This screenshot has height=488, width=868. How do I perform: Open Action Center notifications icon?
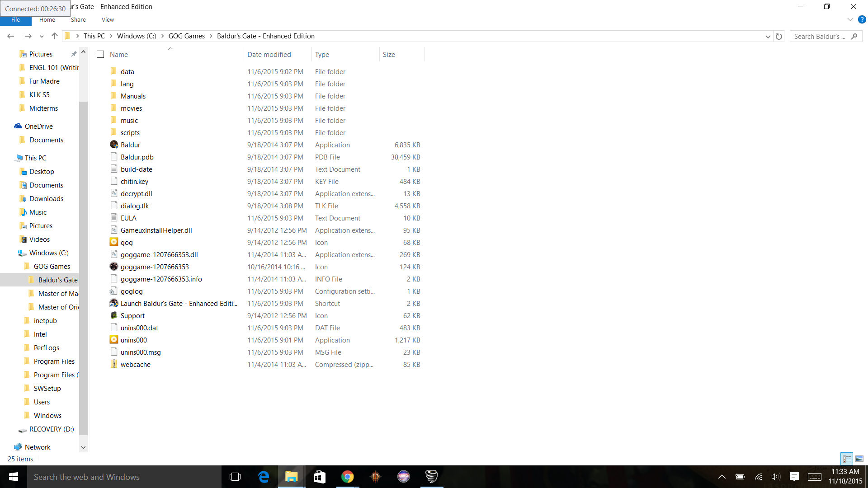(x=794, y=477)
